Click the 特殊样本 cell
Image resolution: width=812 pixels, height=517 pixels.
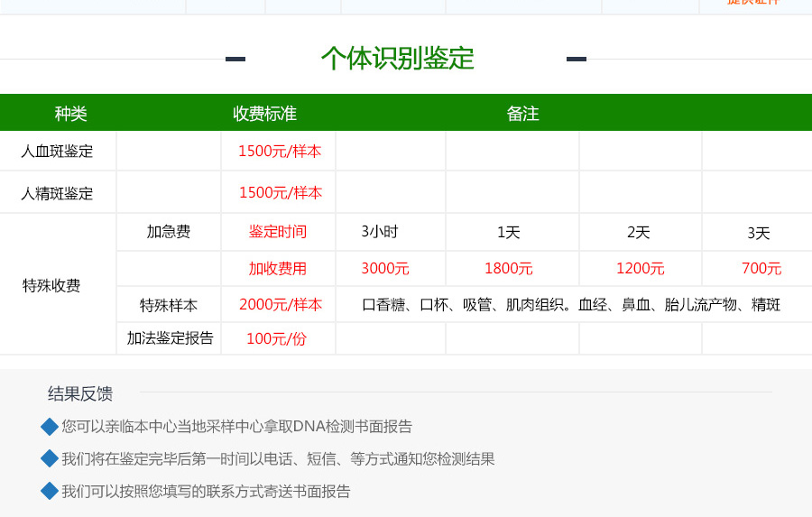(x=169, y=306)
